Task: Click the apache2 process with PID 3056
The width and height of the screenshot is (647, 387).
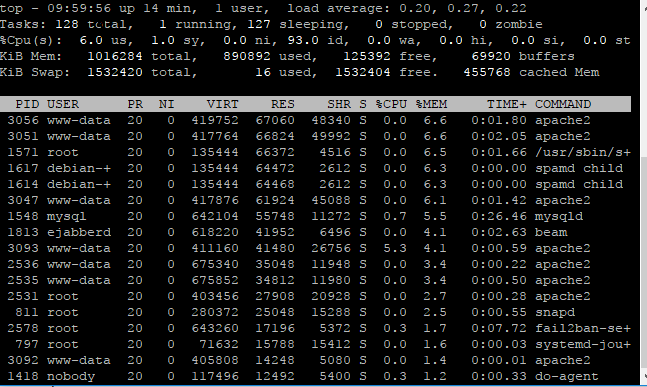Action: pos(315,120)
